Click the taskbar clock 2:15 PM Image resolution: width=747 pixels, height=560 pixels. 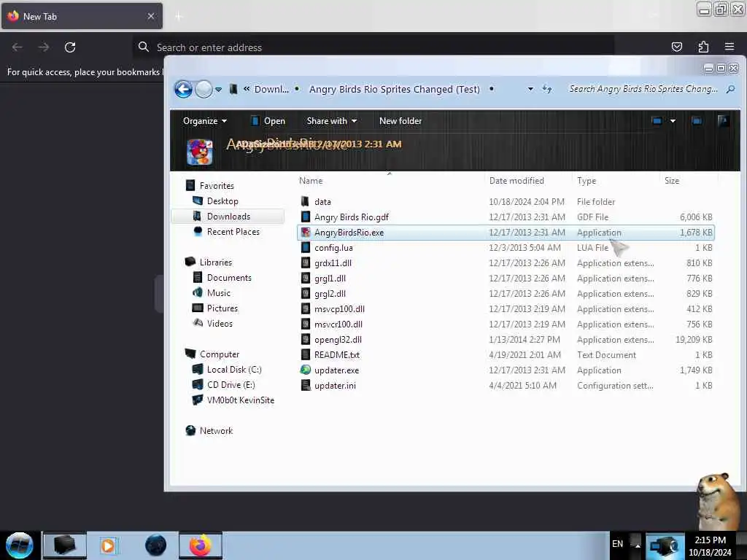click(710, 540)
